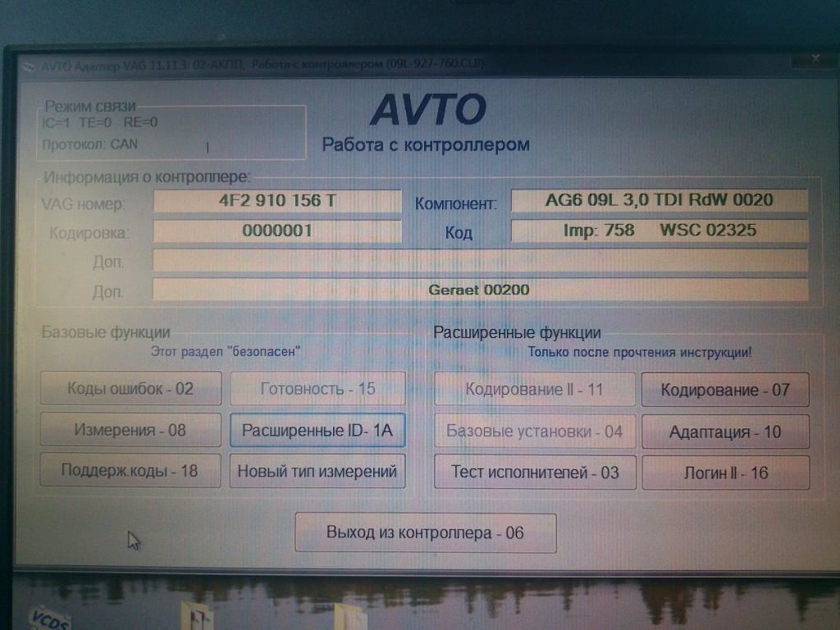Click the empty first Доп. field
This screenshot has height=630, width=840.
click(481, 260)
